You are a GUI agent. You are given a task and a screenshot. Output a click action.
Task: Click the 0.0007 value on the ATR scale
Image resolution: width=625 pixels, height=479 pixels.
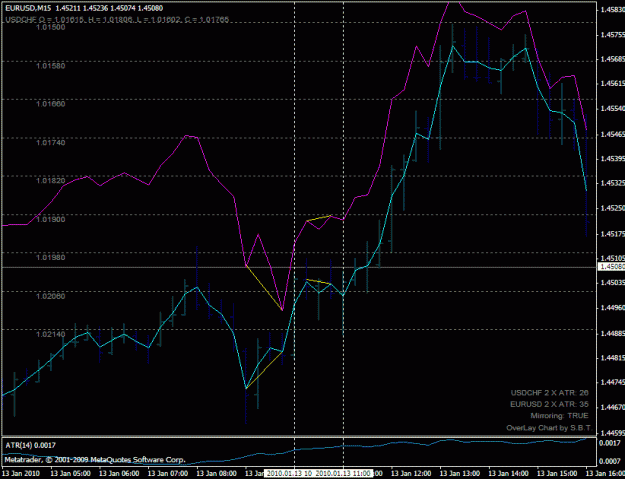click(610, 461)
